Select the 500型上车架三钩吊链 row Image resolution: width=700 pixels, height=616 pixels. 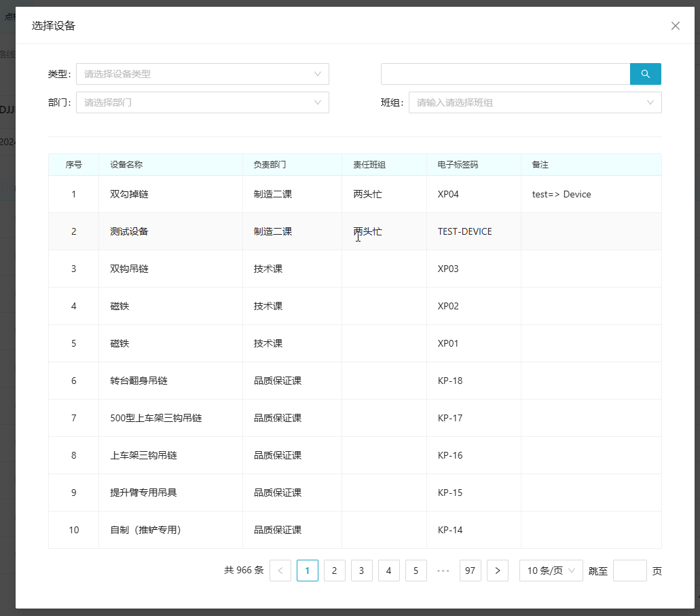355,418
